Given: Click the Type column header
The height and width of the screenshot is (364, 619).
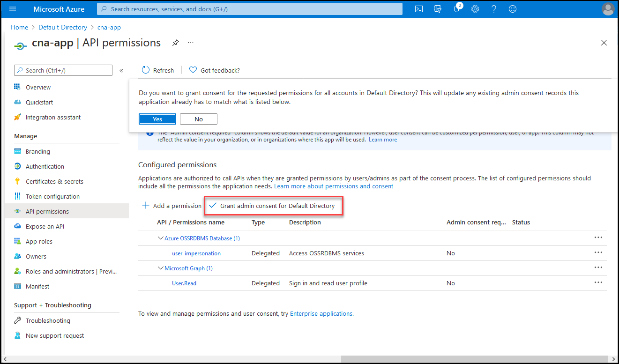Looking at the screenshot, I should pos(258,222).
